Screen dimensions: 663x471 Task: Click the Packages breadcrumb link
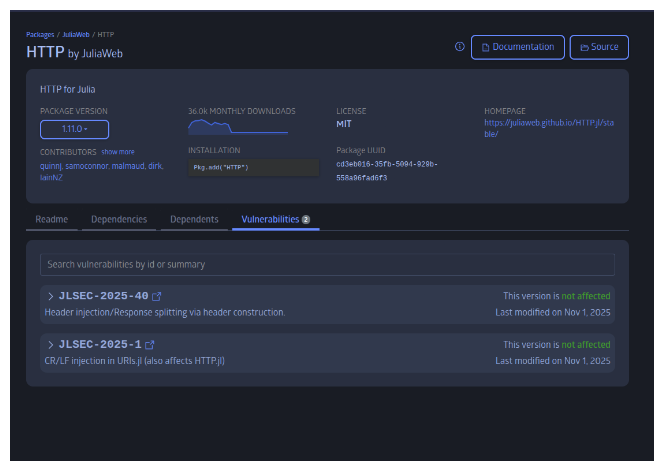point(40,35)
